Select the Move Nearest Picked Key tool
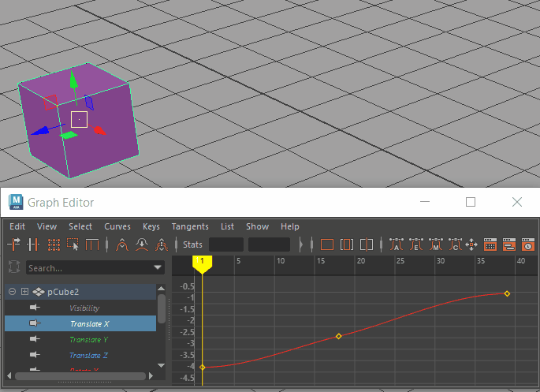This screenshot has height=392, width=540. [x=13, y=245]
